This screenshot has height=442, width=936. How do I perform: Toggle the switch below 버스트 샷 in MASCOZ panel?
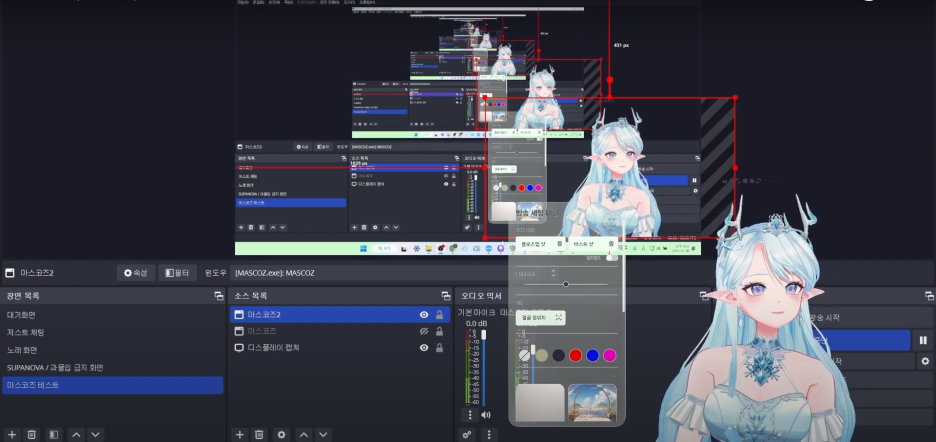611,257
